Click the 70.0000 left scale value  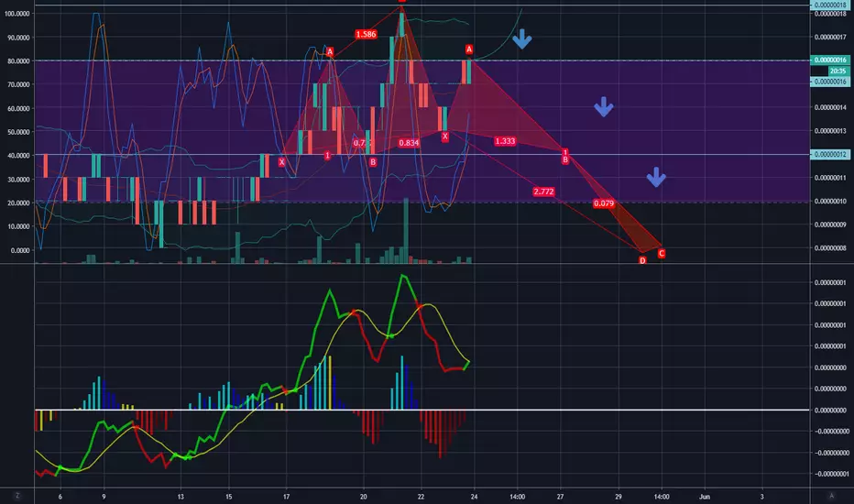[x=18, y=84]
